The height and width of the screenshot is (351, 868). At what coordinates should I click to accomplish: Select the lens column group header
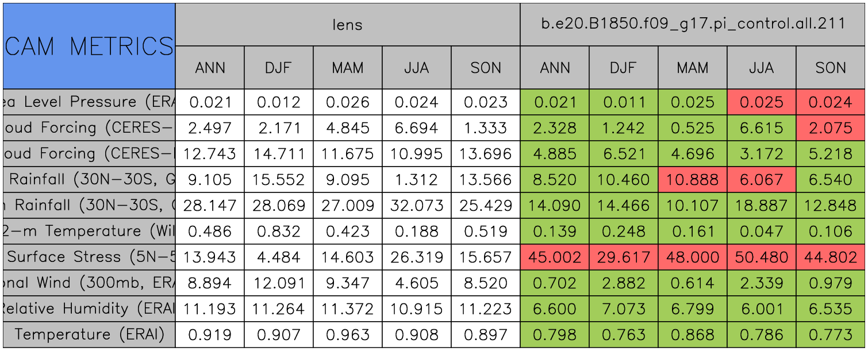348,24
